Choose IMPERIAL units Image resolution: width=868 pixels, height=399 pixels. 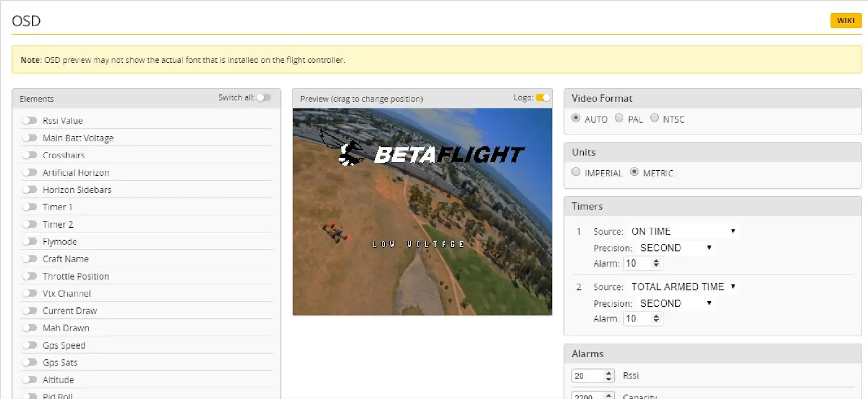(x=576, y=172)
